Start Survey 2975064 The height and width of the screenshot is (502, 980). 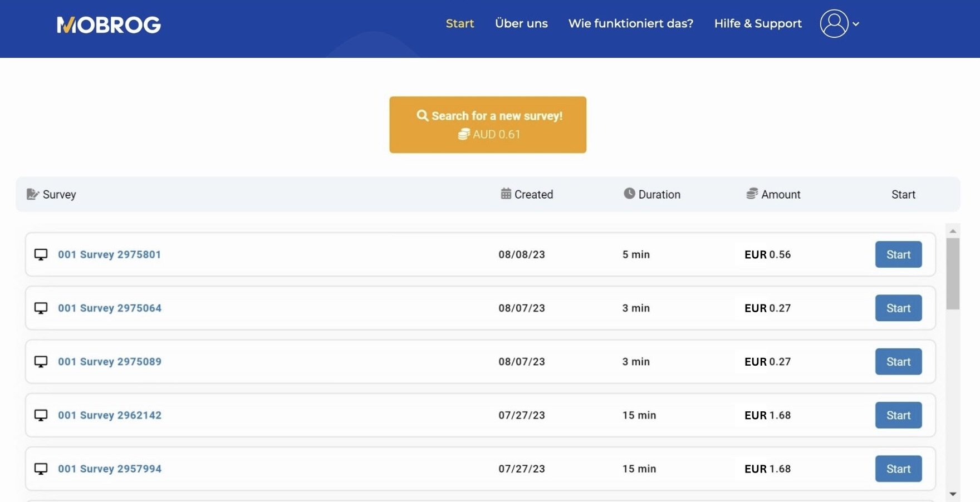point(898,308)
